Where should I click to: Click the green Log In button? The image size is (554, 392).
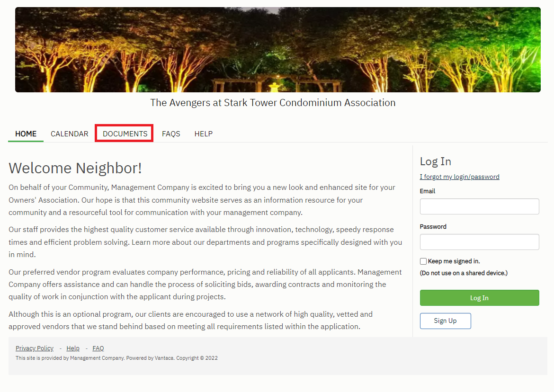point(480,298)
